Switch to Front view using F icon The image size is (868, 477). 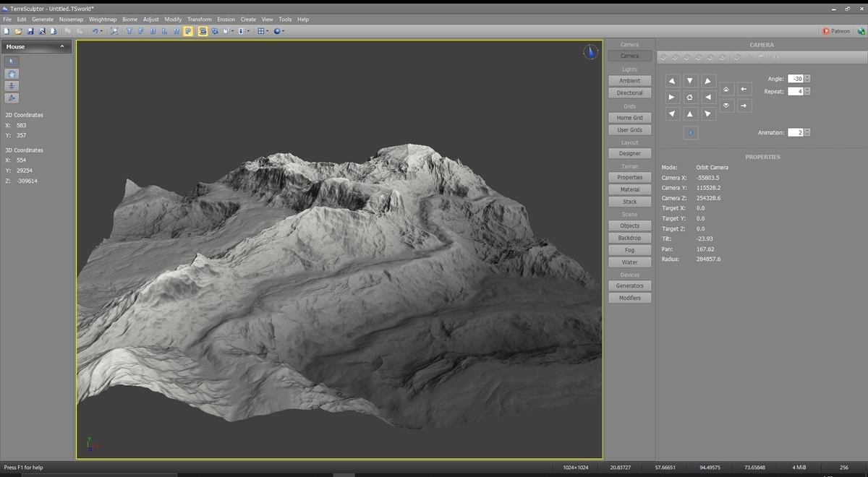pyautogui.click(x=141, y=31)
